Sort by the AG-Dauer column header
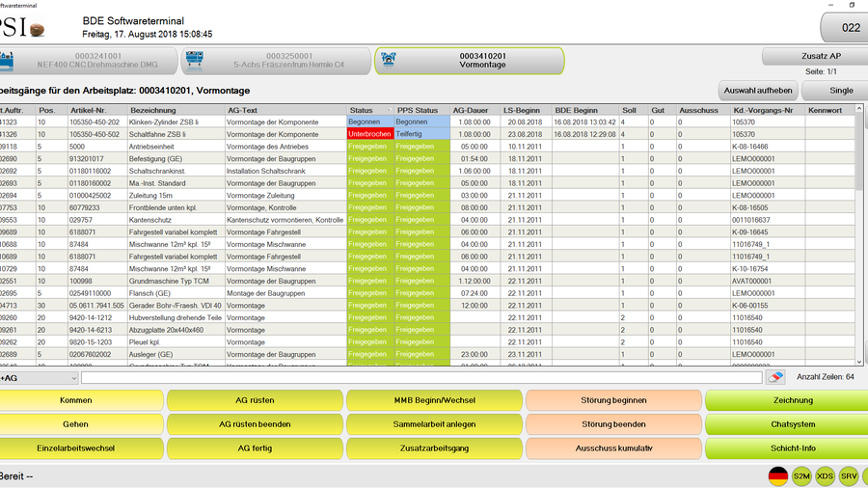The image size is (868, 489). click(x=475, y=110)
